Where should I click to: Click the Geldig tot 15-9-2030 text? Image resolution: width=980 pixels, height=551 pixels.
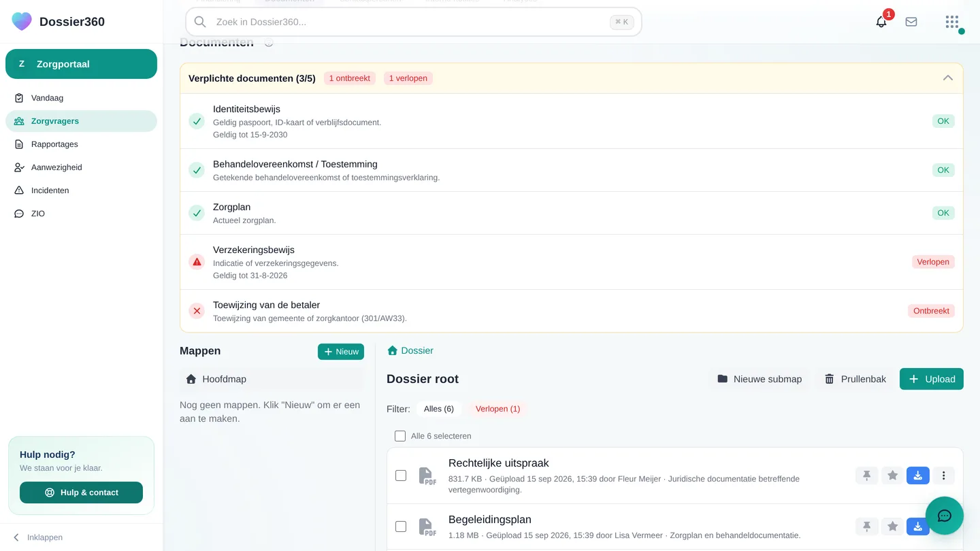coord(250,135)
